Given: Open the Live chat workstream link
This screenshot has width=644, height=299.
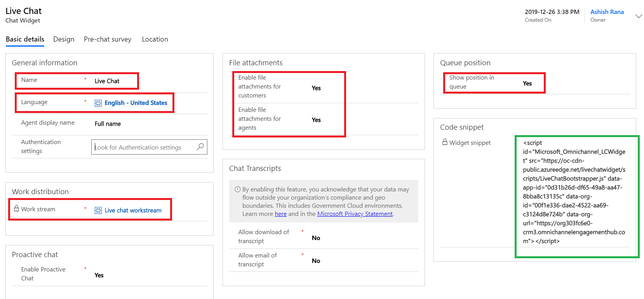Looking at the screenshot, I should tap(133, 210).
